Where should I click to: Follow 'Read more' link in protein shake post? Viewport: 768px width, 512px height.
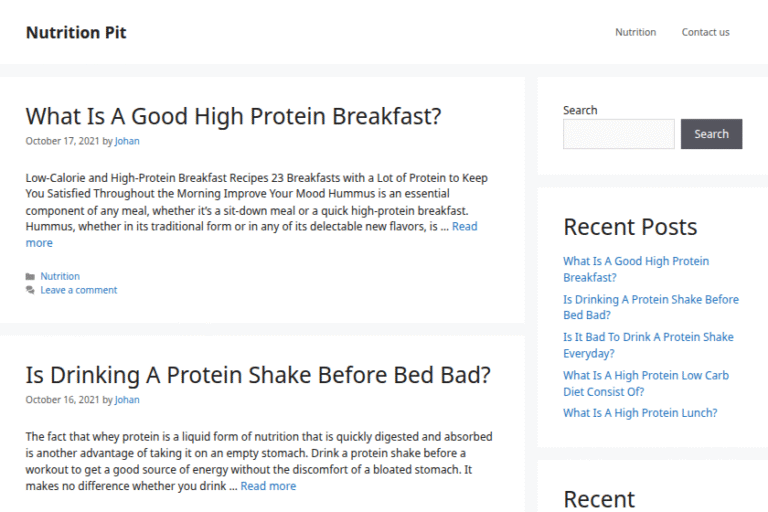(268, 486)
